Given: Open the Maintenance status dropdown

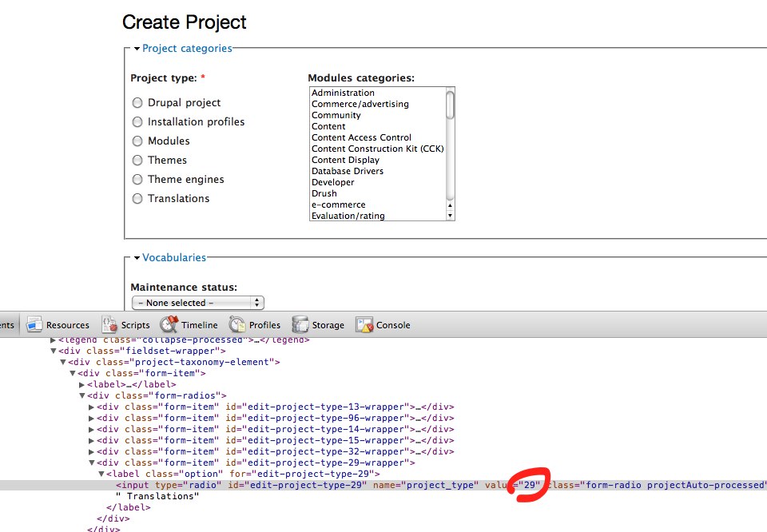Looking at the screenshot, I should (x=197, y=303).
